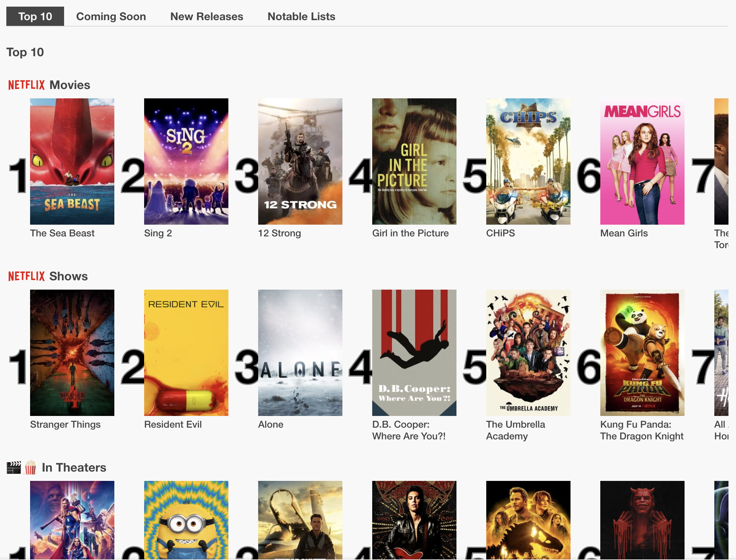Switch to the Coming Soon tab
Viewport: 736px width, 560px height.
tap(111, 16)
